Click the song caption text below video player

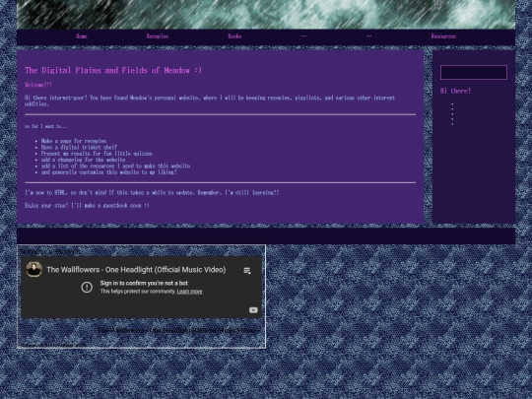tap(177, 330)
